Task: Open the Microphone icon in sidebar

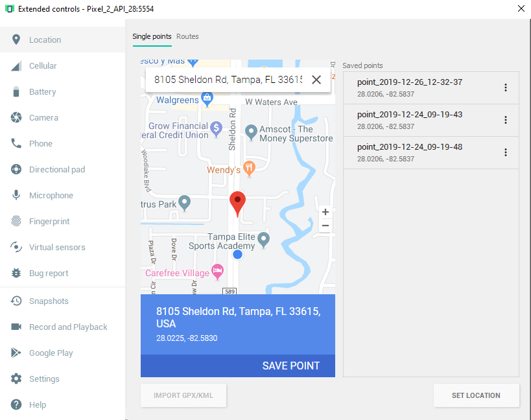Action: (16, 195)
